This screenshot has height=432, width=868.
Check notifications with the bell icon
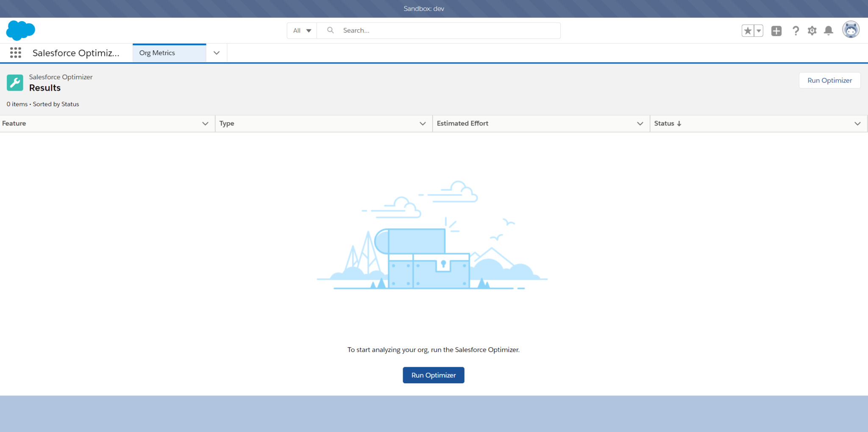(x=829, y=31)
